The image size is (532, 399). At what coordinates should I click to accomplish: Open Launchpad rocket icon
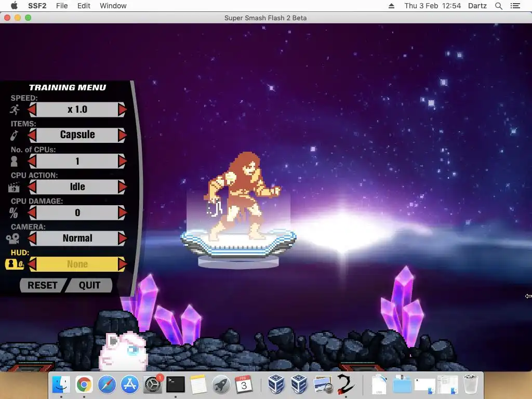221,384
